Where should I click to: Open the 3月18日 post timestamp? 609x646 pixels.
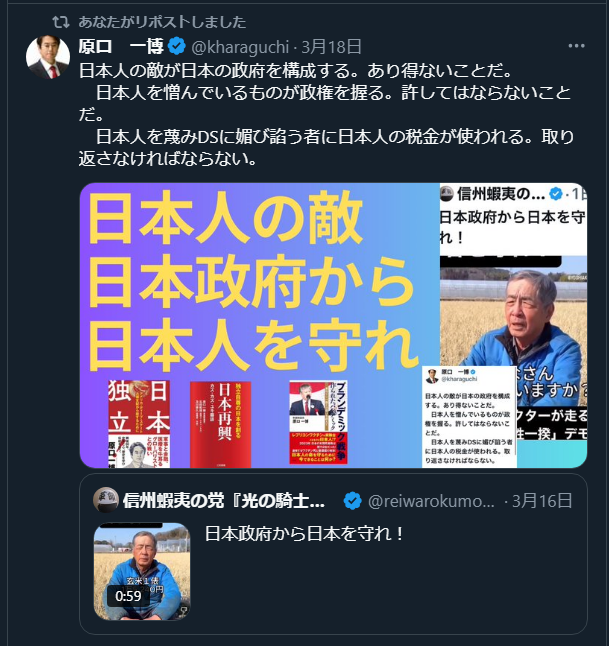pyautogui.click(x=332, y=47)
